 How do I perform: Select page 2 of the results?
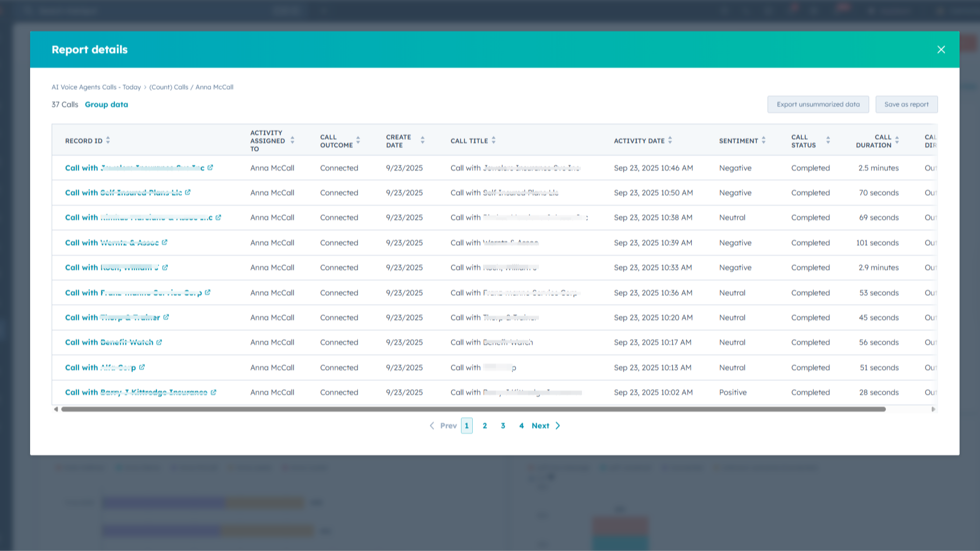click(485, 425)
